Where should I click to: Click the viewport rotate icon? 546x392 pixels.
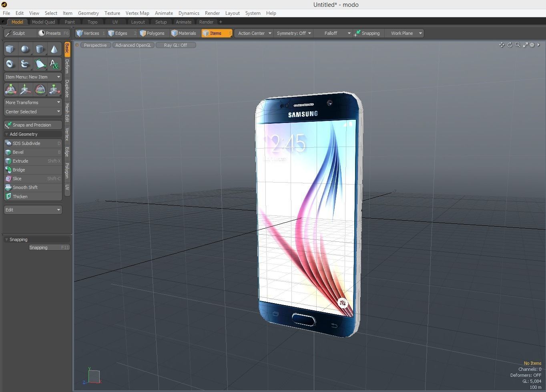[510, 45]
